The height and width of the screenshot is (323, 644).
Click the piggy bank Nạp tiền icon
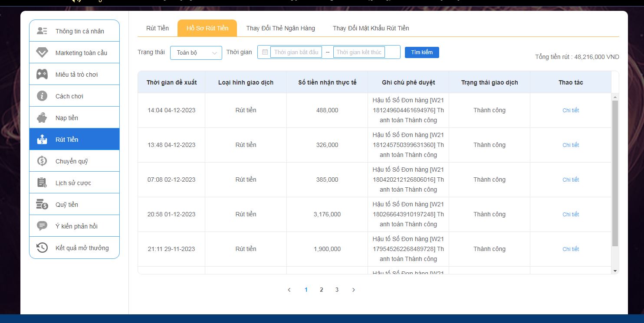[x=42, y=117]
